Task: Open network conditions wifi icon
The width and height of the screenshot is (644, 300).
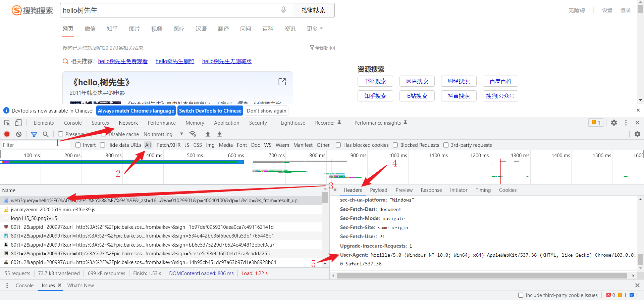Action: [193, 134]
